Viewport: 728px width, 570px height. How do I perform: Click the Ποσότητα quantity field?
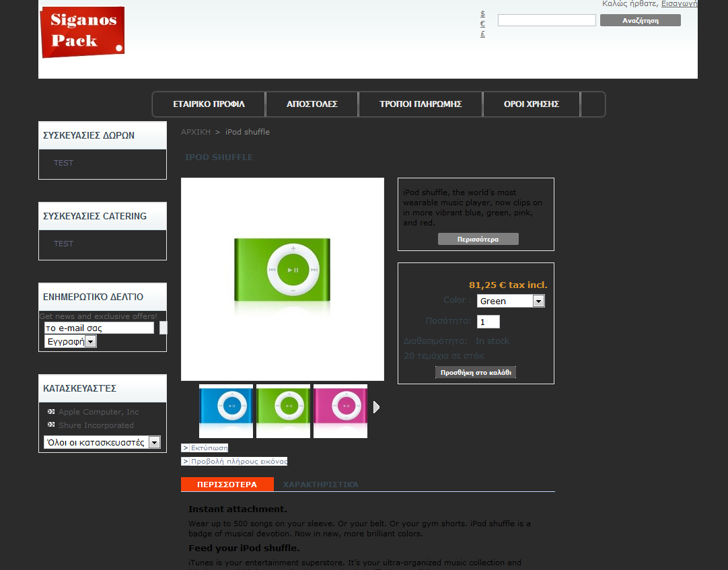click(488, 322)
